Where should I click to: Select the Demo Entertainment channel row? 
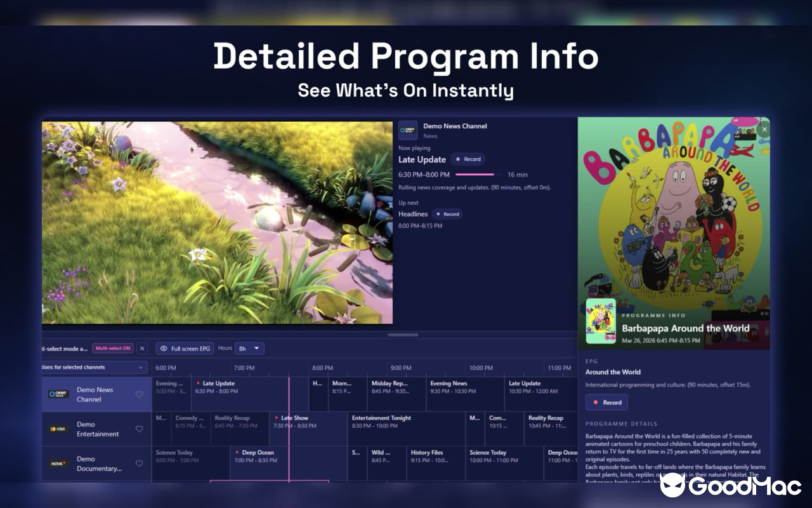[96, 429]
